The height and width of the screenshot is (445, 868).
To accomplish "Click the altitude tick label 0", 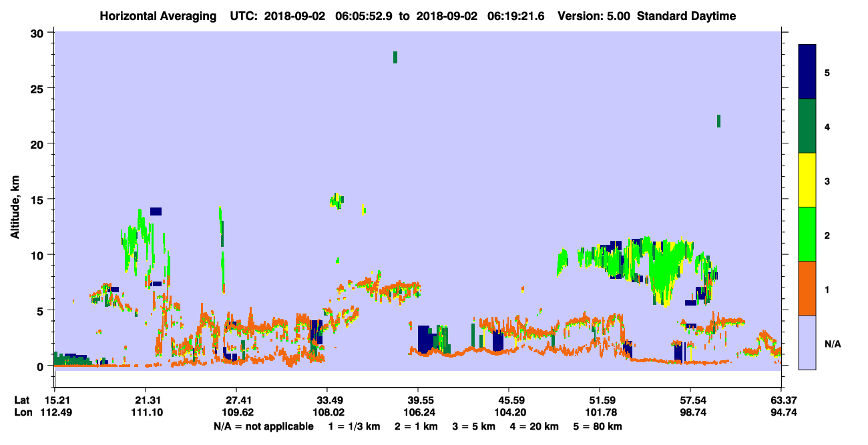I will 41,366.
